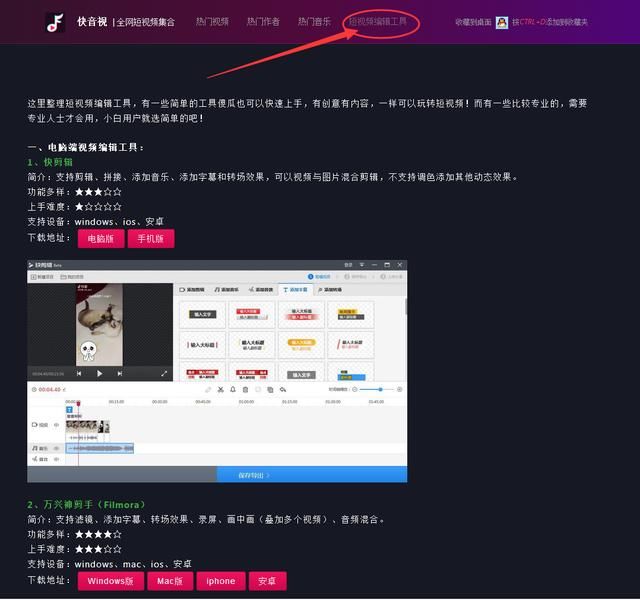Select the dark 输入文字 subtitle template
The height and width of the screenshot is (600, 640).
pos(202,314)
